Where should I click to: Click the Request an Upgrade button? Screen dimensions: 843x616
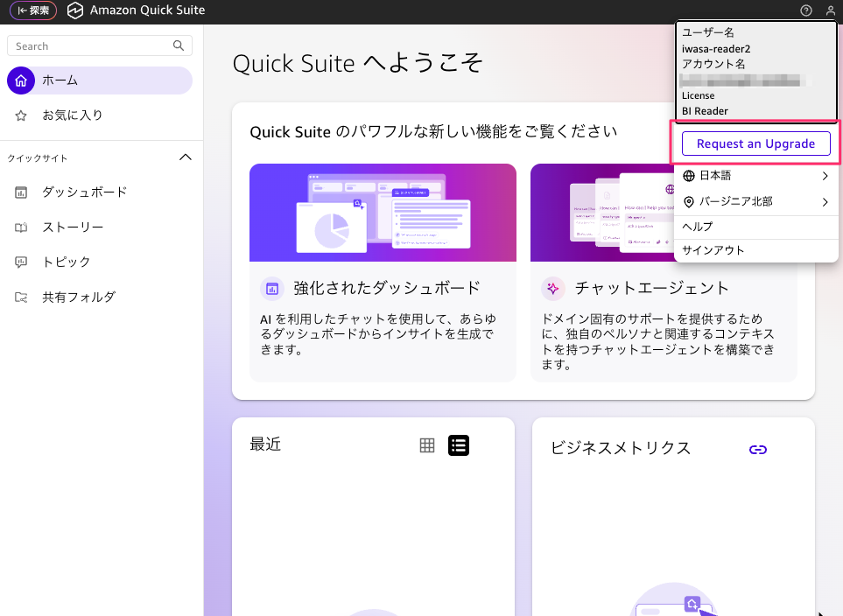pos(755,143)
